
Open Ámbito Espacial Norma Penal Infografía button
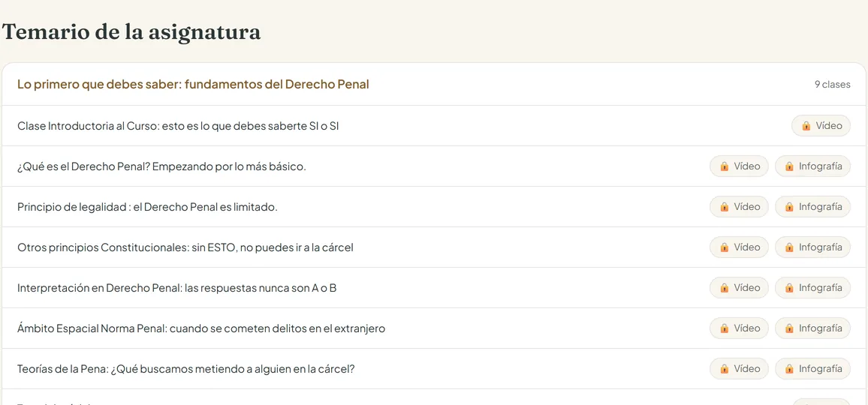812,328
